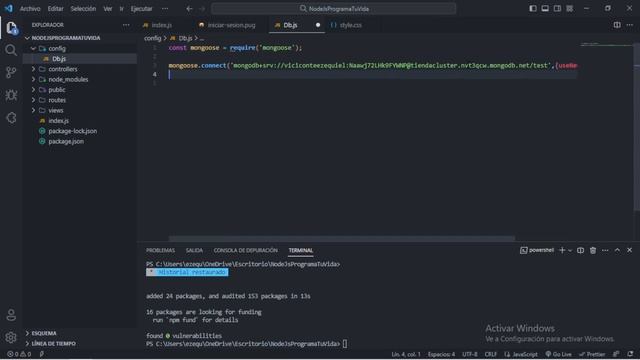Split the editor to the right
640x360 pixels.
[617, 25]
